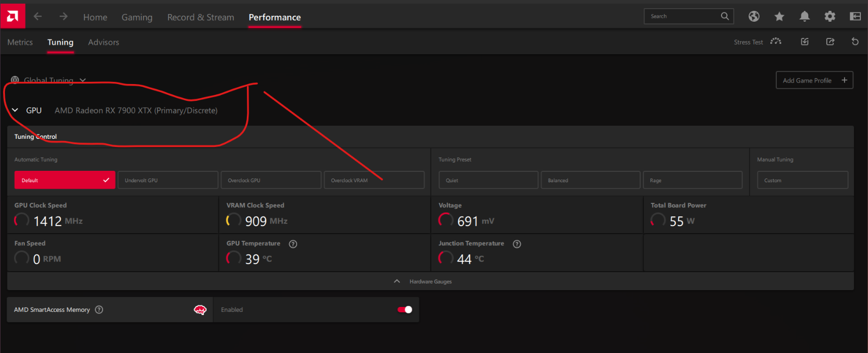Open the web browser globe icon
This screenshot has height=353, width=868.
click(754, 16)
